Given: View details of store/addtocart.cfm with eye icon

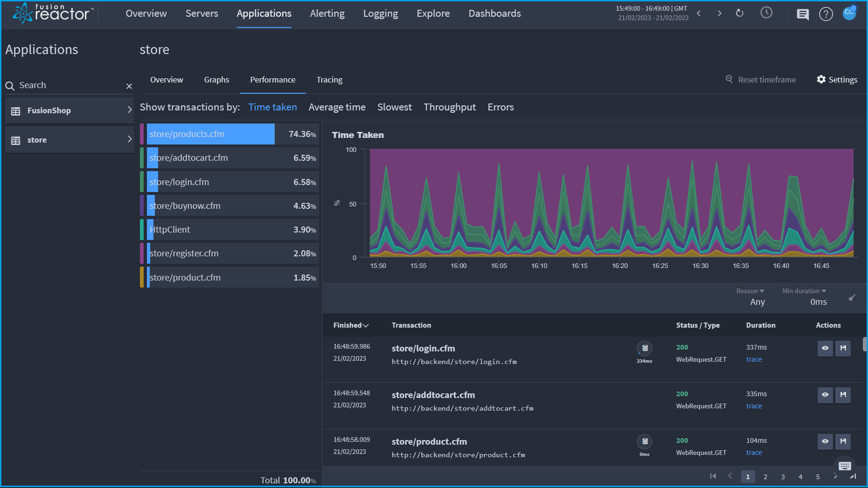Looking at the screenshot, I should 825,395.
